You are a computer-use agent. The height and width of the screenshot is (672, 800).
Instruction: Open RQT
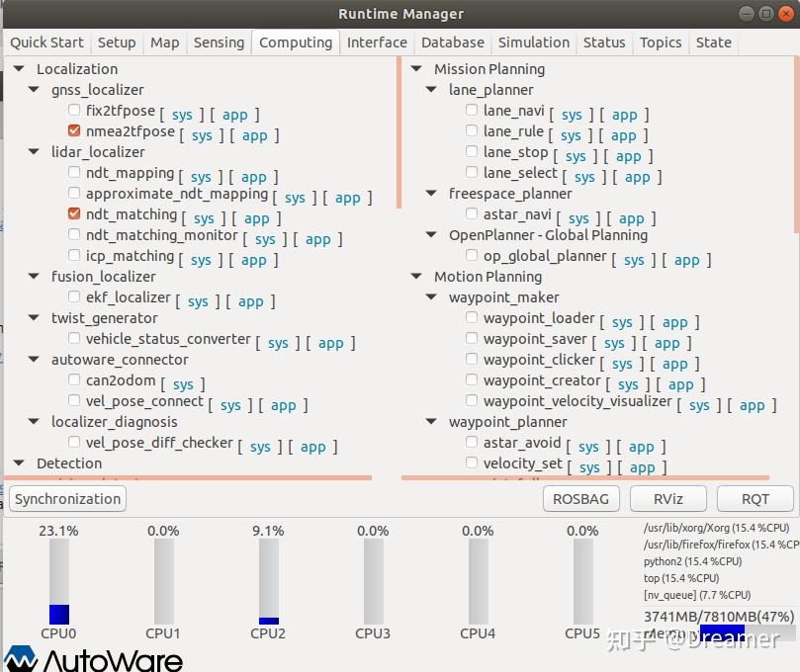tap(754, 498)
